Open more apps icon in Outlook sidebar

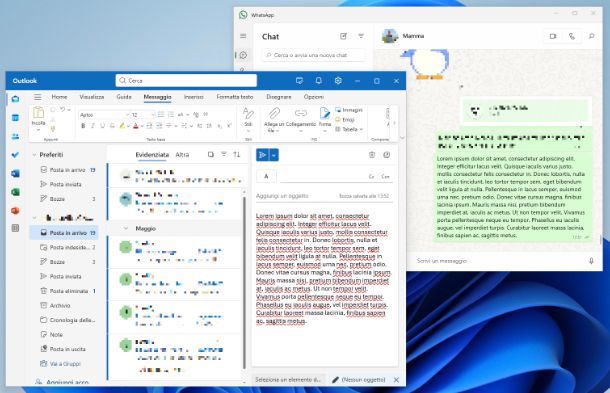point(15,228)
